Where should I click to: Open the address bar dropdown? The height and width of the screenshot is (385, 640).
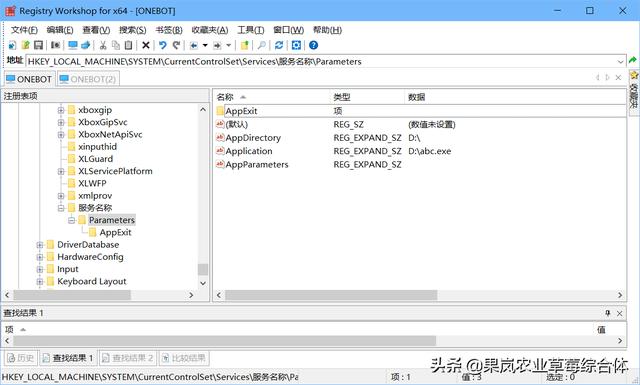(x=620, y=62)
